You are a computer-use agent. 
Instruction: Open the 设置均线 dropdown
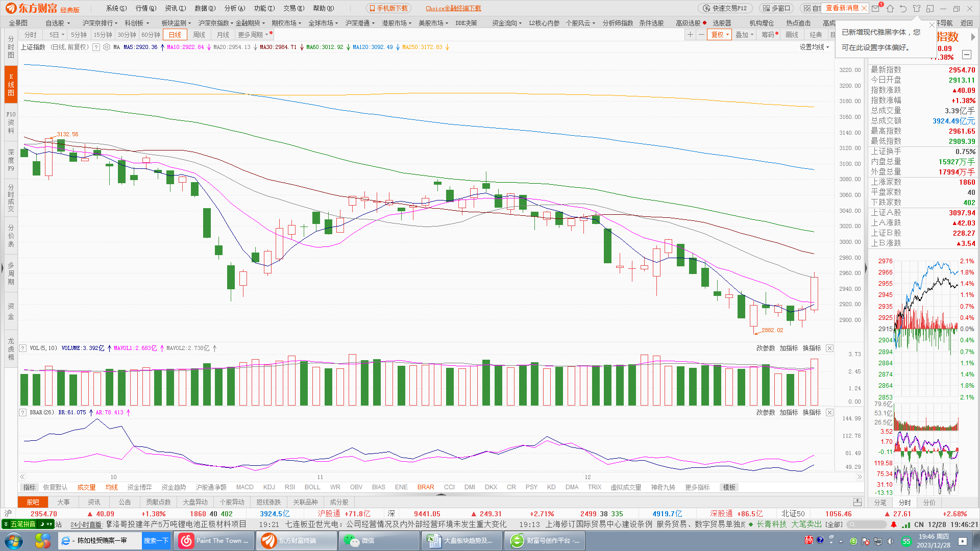[x=814, y=47]
